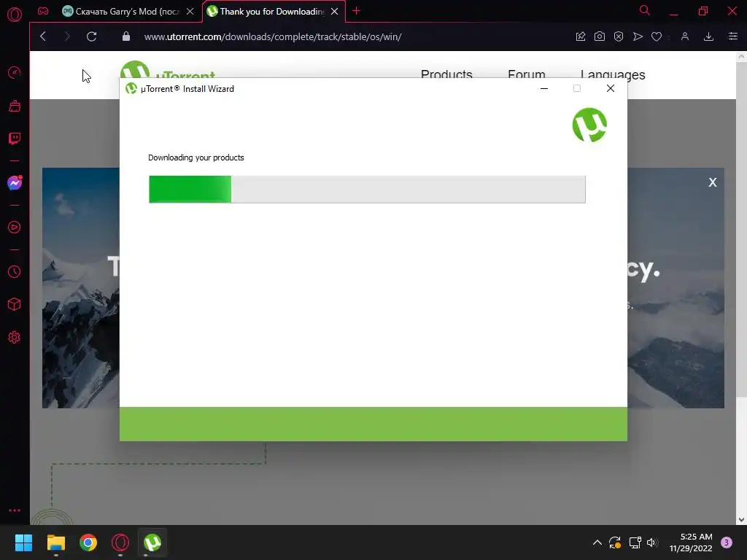The image size is (747, 560).
Task: Open the edit/share page icon in address bar
Action: click(580, 36)
